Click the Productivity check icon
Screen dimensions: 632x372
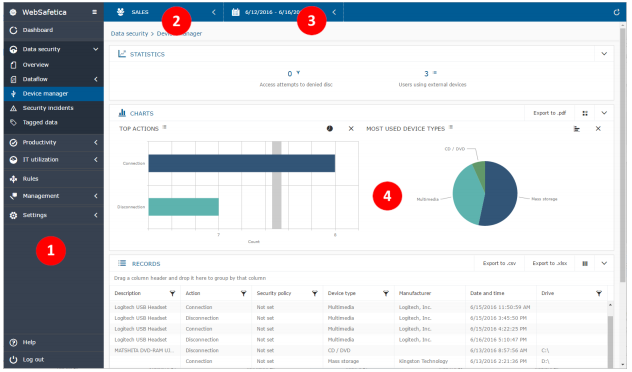tap(13, 143)
